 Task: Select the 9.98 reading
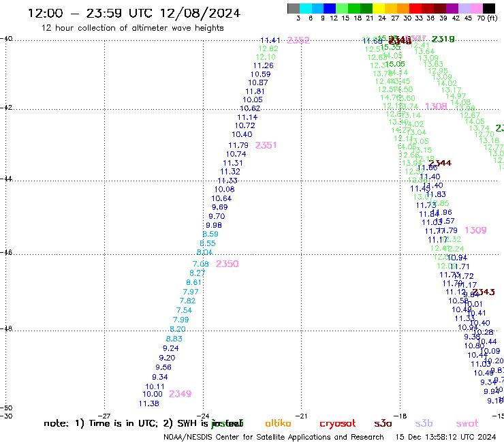(x=214, y=225)
